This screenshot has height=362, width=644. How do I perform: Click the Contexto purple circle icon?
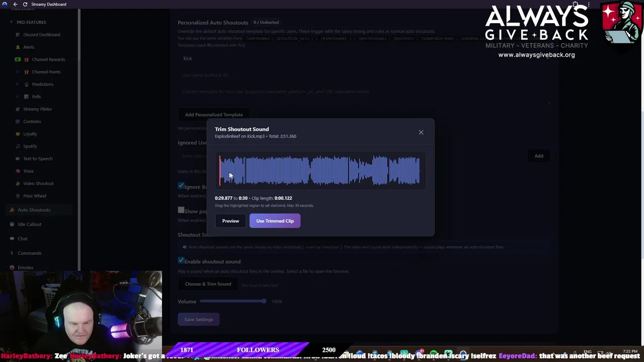pyautogui.click(x=18, y=121)
